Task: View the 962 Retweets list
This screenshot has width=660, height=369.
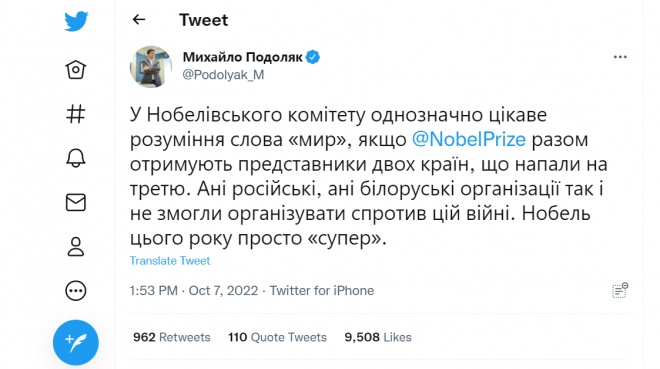Action: pos(172,337)
